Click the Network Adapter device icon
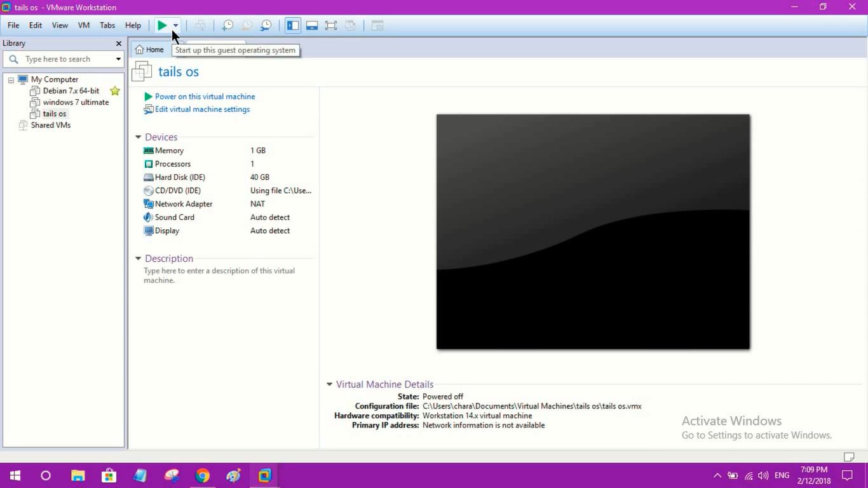The width and height of the screenshot is (868, 488). [149, 203]
